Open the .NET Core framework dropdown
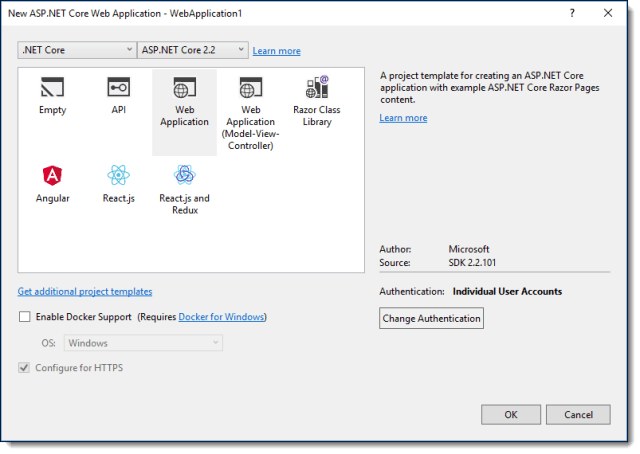Image resolution: width=640 pixels, height=454 pixels. click(x=76, y=50)
